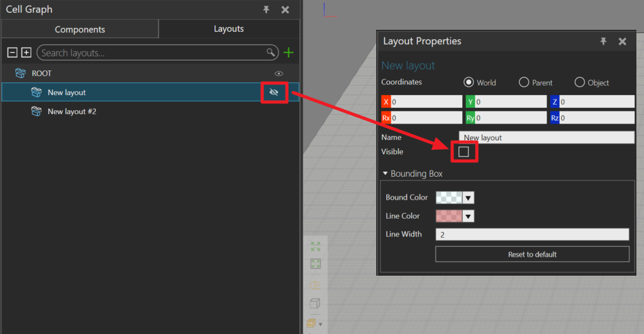Screen dimensions: 644x334
Task: Click the green fit-all arrows viewport icon
Action: pyautogui.click(x=315, y=247)
